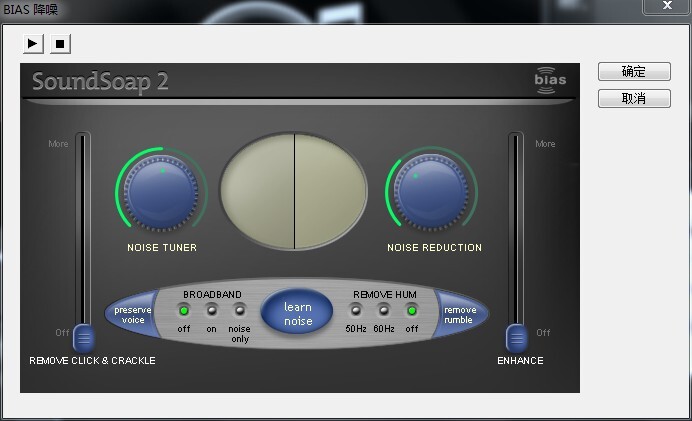The width and height of the screenshot is (692, 421).
Task: Click the Stop preview button
Action: coord(60,44)
